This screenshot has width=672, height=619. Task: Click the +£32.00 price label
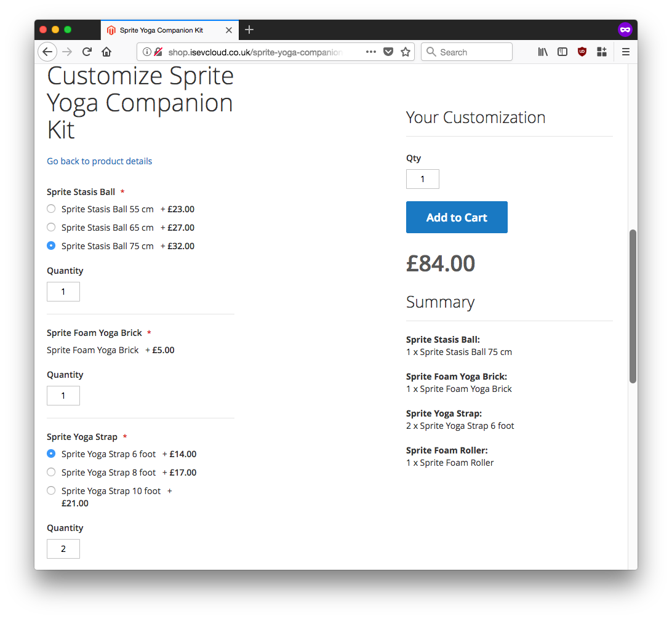click(x=177, y=246)
